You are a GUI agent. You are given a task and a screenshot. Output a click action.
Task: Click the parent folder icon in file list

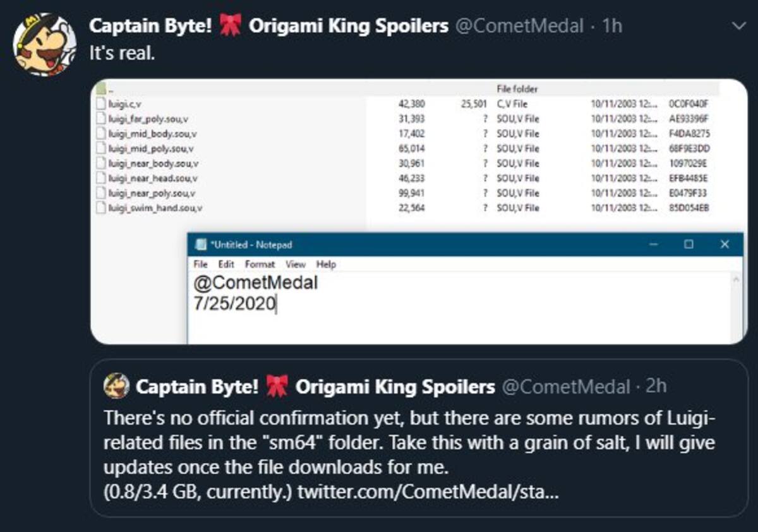pyautogui.click(x=101, y=90)
